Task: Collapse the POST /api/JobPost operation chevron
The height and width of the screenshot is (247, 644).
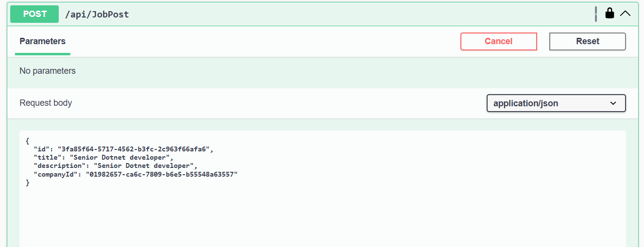Action: click(626, 14)
